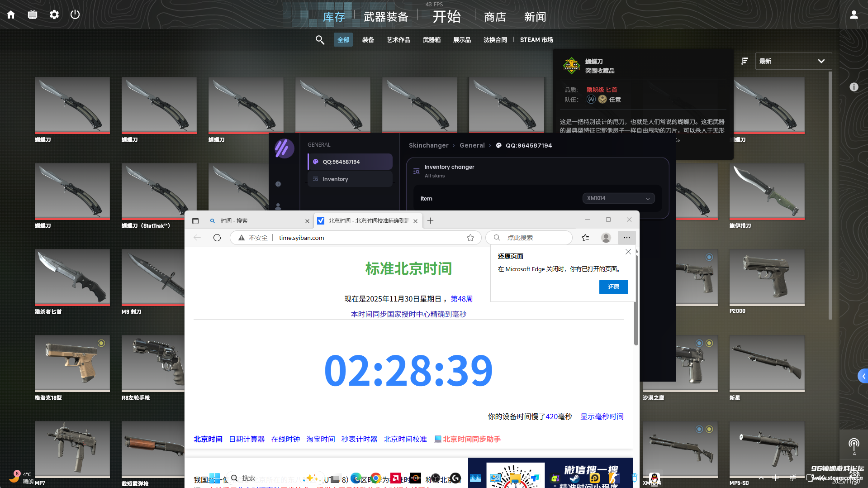The image size is (868, 488).
Task: Select the 武器箱 filter tab
Action: point(432,40)
